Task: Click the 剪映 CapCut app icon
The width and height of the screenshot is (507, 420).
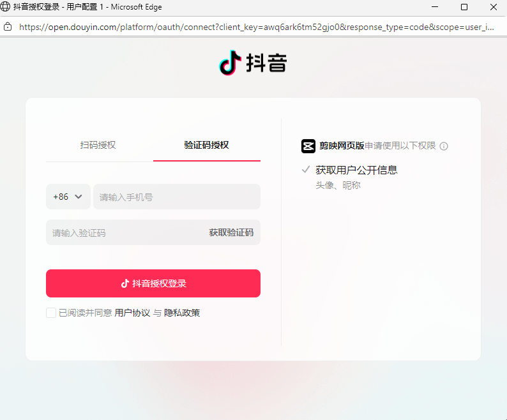Action: [x=308, y=146]
